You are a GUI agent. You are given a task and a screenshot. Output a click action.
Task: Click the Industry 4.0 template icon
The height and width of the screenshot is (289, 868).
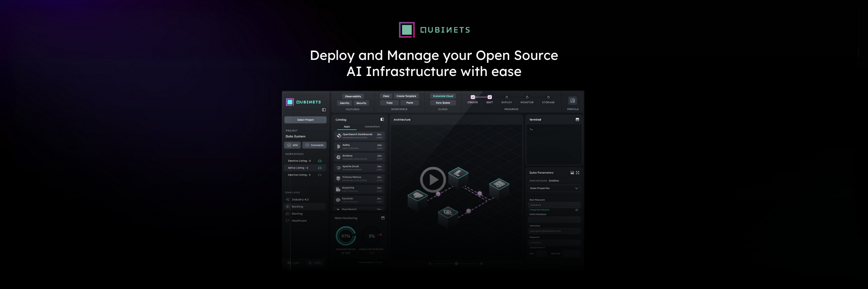coord(288,199)
